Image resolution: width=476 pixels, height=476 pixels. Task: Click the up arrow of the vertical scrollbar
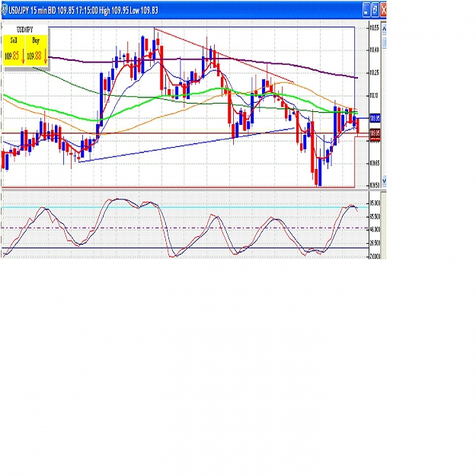(384, 29)
